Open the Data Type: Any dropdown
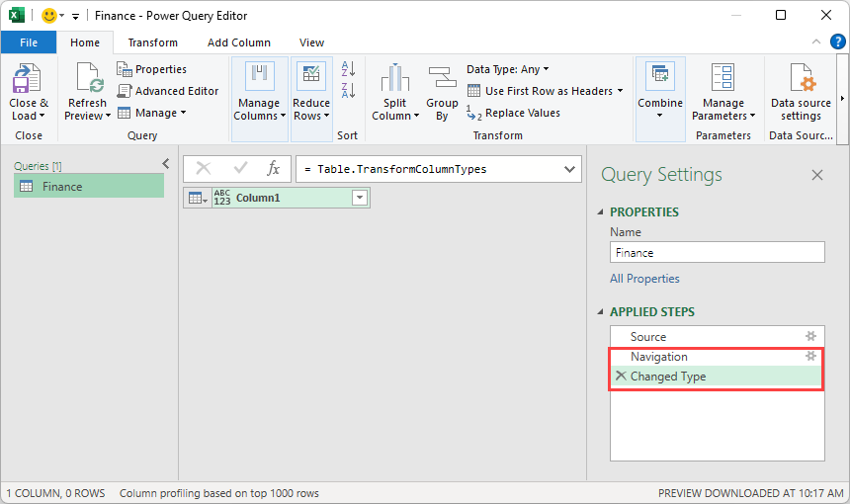The image size is (850, 504). tap(507, 69)
